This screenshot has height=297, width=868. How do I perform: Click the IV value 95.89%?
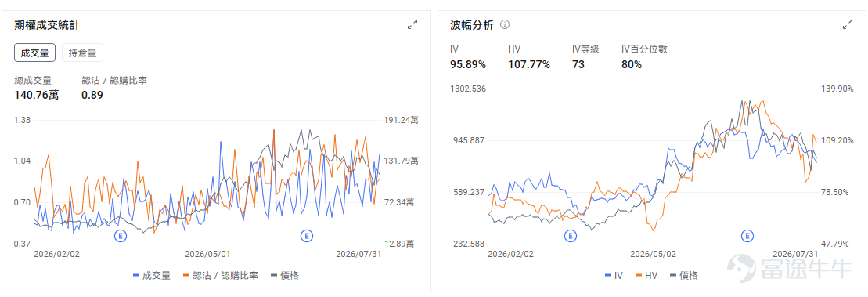(468, 64)
